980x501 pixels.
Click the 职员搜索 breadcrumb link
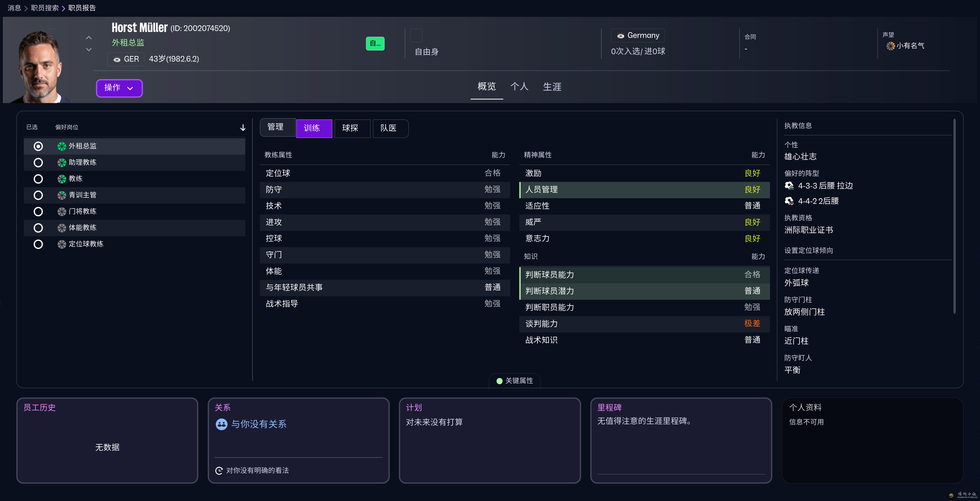coord(45,8)
